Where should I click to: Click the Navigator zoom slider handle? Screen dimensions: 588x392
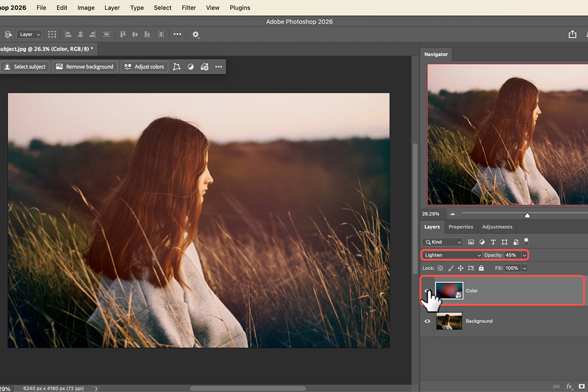(x=527, y=215)
